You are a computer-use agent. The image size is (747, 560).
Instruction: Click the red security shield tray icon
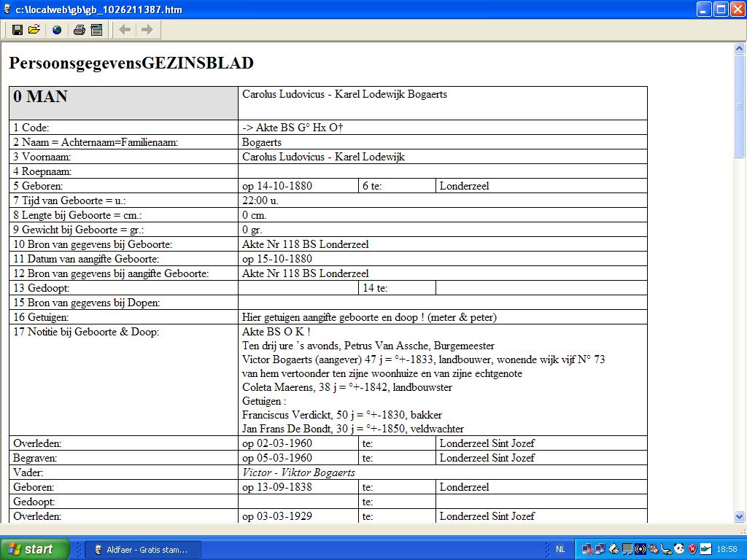click(x=692, y=550)
